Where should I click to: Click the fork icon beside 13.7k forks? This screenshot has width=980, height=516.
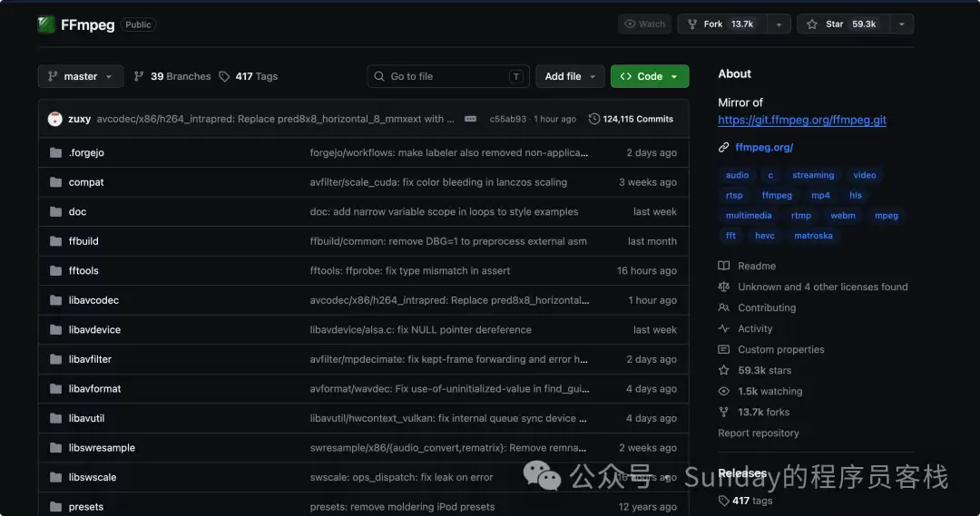tap(724, 413)
